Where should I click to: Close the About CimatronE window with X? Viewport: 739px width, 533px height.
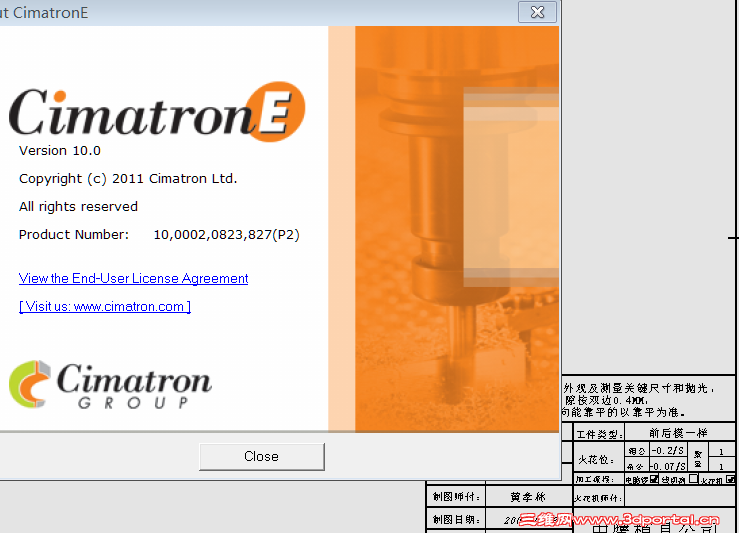click(537, 12)
